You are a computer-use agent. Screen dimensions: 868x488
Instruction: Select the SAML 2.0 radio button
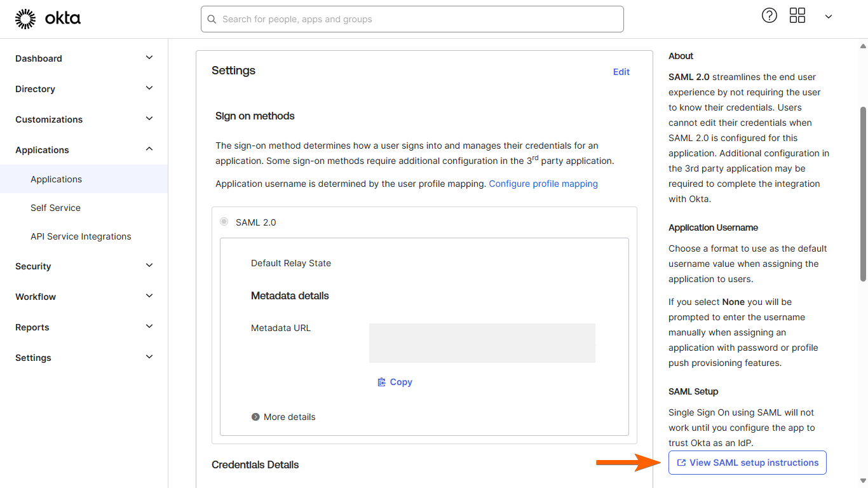pos(224,222)
